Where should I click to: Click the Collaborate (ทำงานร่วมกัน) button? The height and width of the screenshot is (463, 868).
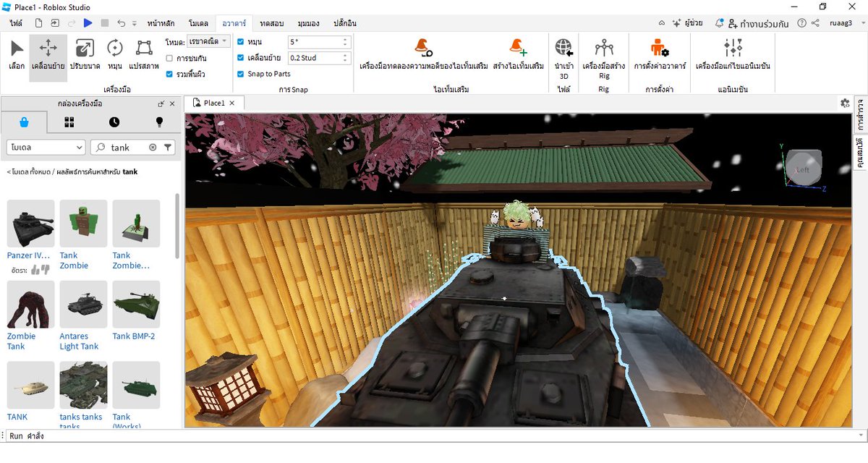click(759, 23)
